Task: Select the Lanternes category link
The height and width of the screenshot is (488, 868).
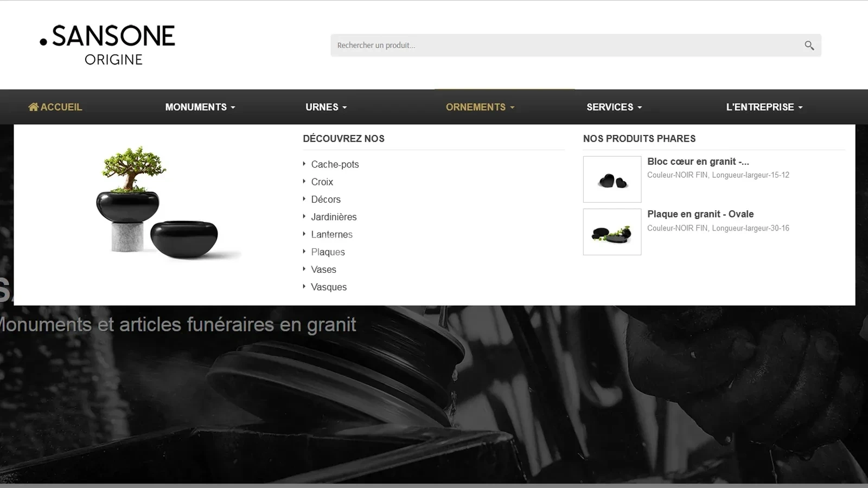Action: (x=331, y=235)
